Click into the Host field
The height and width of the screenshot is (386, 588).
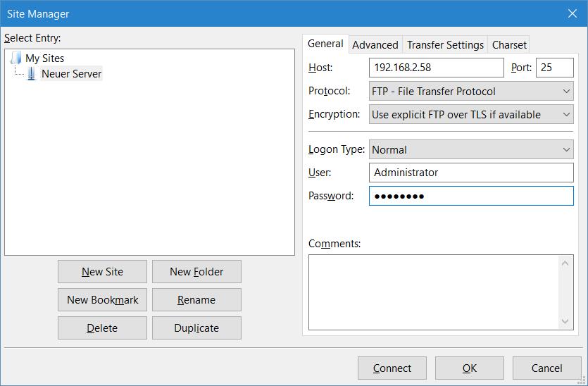point(436,68)
